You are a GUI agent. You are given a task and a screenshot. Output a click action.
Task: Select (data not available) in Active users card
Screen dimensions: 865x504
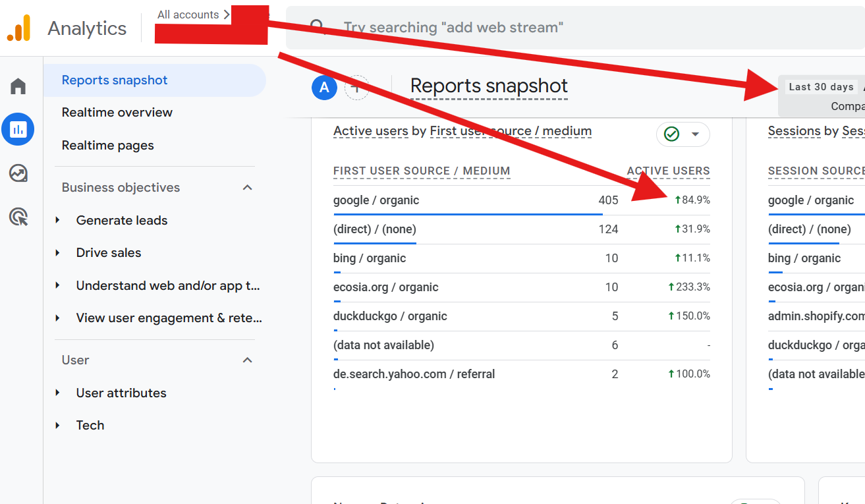click(x=383, y=345)
